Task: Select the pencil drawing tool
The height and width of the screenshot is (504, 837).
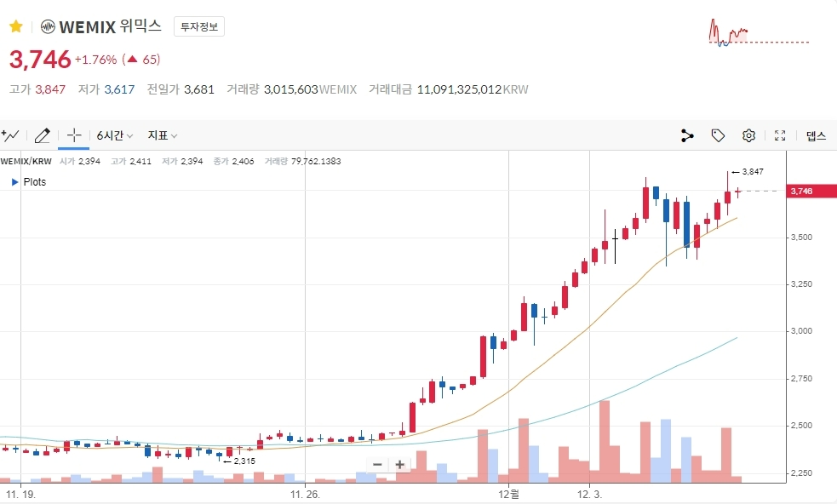Action: point(42,135)
